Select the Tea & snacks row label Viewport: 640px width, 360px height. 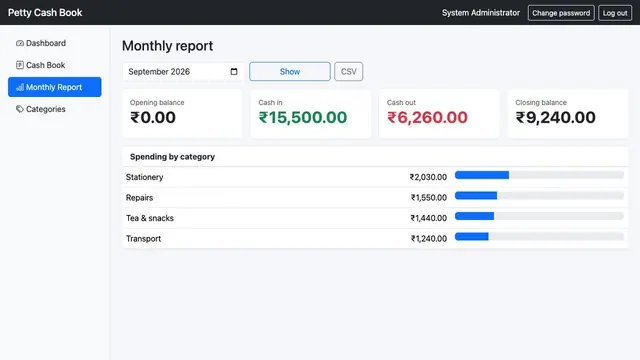(x=150, y=218)
